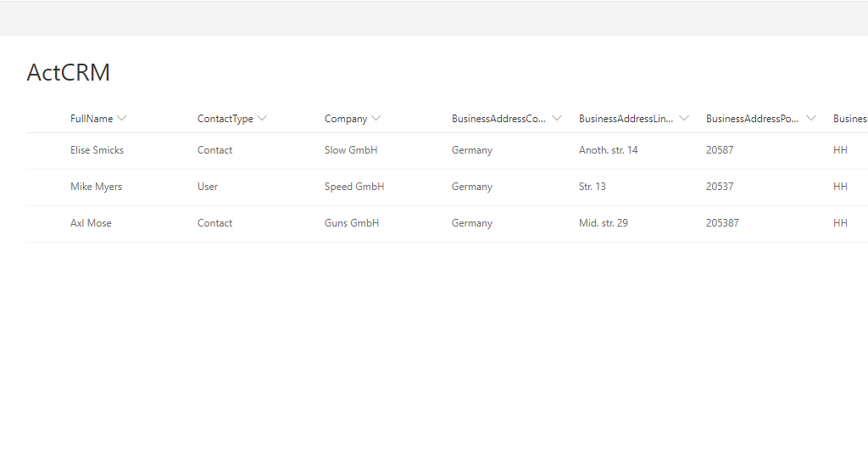Select the Guns GmbH company cell
The image size is (868, 476).
point(352,223)
